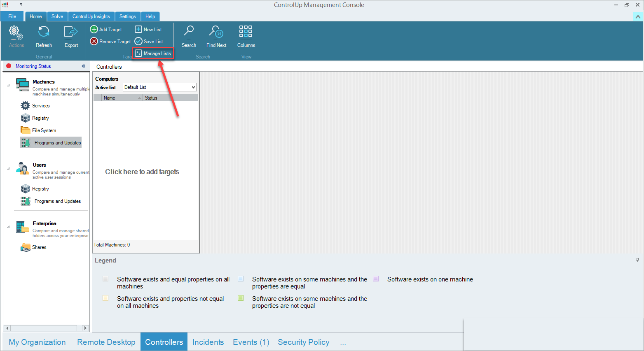Collapse the Enterprise section
Image resolution: width=644 pixels, height=351 pixels.
(8, 227)
